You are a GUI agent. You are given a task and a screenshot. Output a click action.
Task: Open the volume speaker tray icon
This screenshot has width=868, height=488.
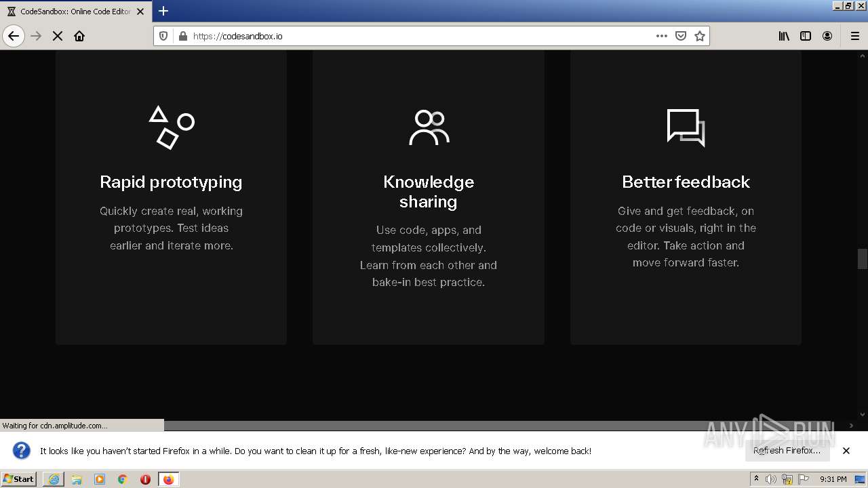point(771,479)
